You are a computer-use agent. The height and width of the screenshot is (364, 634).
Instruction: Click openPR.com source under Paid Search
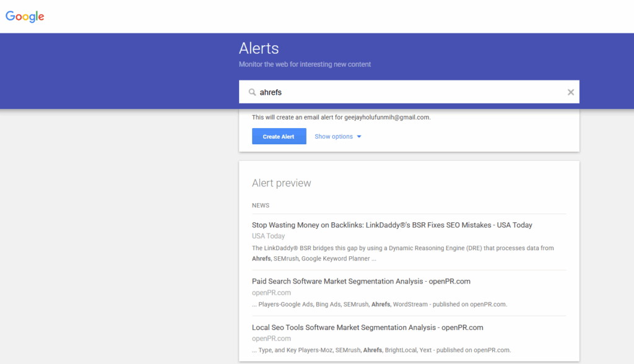pos(271,293)
